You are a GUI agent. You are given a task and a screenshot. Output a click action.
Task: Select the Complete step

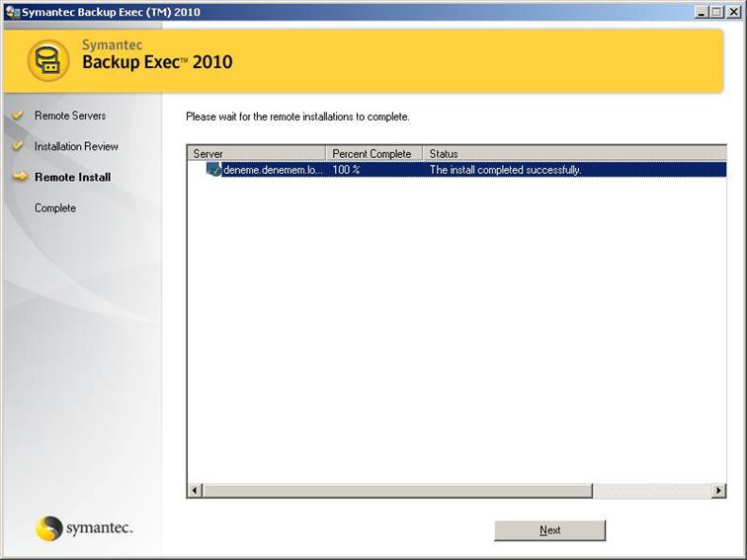55,208
